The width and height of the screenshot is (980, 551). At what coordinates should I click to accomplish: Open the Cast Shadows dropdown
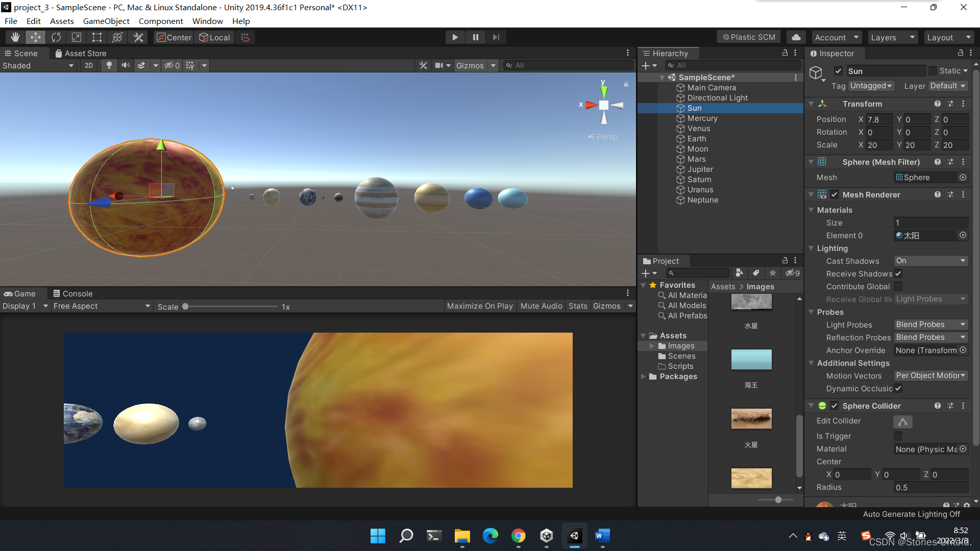(931, 261)
